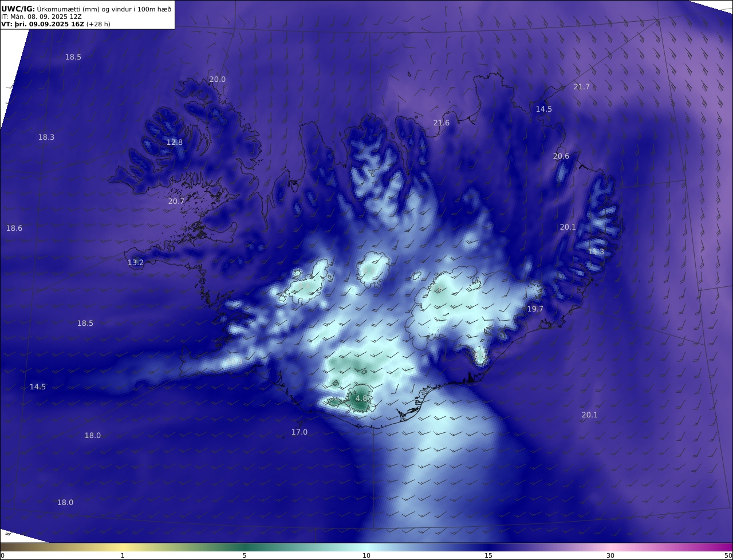This screenshot has height=560, width=733.
Task: Click the 20.7 value label
Action: pyautogui.click(x=176, y=202)
